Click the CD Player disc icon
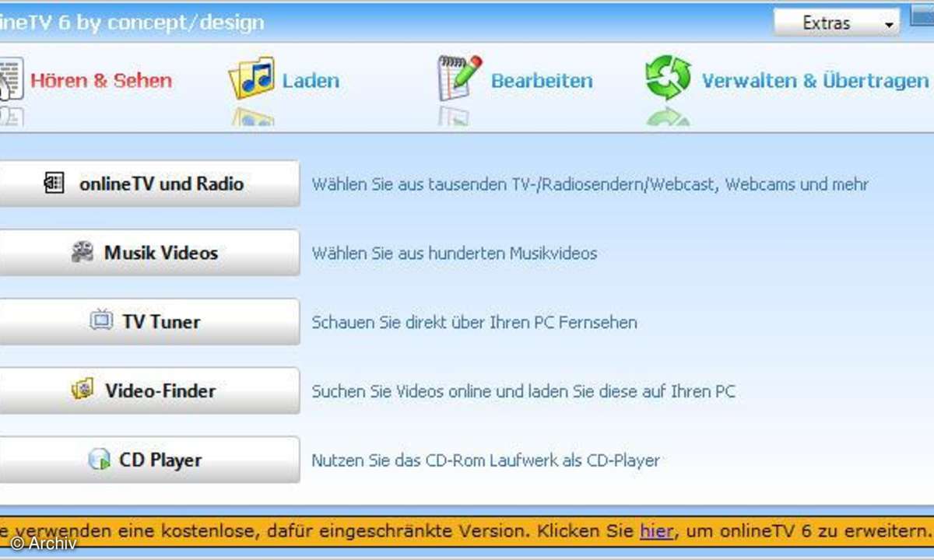Image resolution: width=934 pixels, height=560 pixels. click(x=99, y=459)
